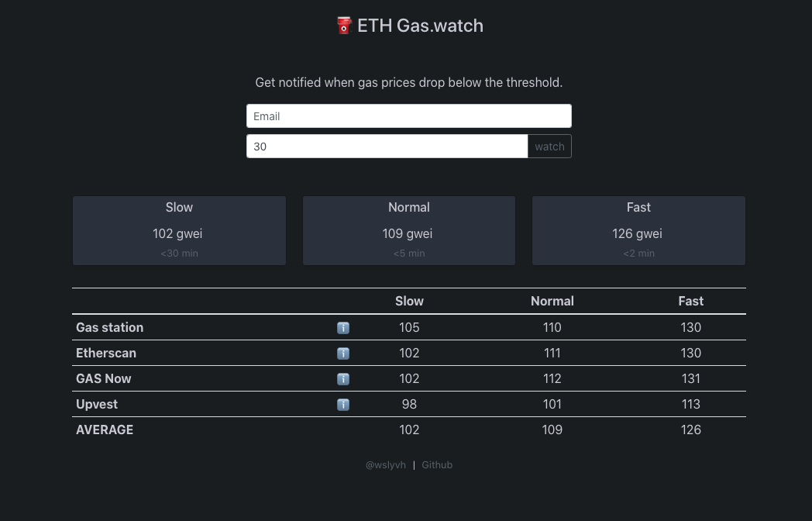Click the Etherscan row label
Screen dimensions: 812x521
point(106,353)
